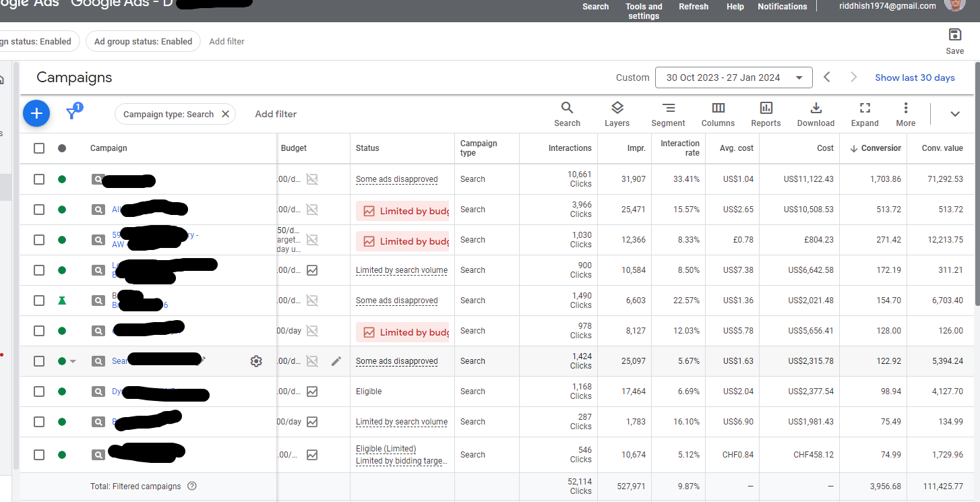Select the checkbox of the first campaign row
The width and height of the screenshot is (980, 502).
39,179
